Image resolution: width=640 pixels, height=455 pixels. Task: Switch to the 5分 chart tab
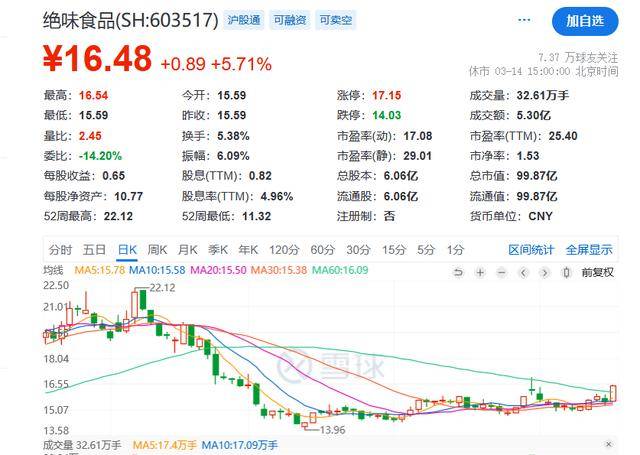[x=426, y=249]
